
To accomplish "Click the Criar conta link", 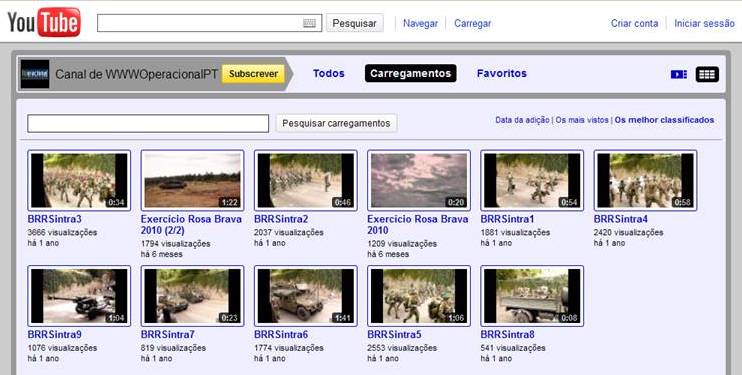I will 634,23.
